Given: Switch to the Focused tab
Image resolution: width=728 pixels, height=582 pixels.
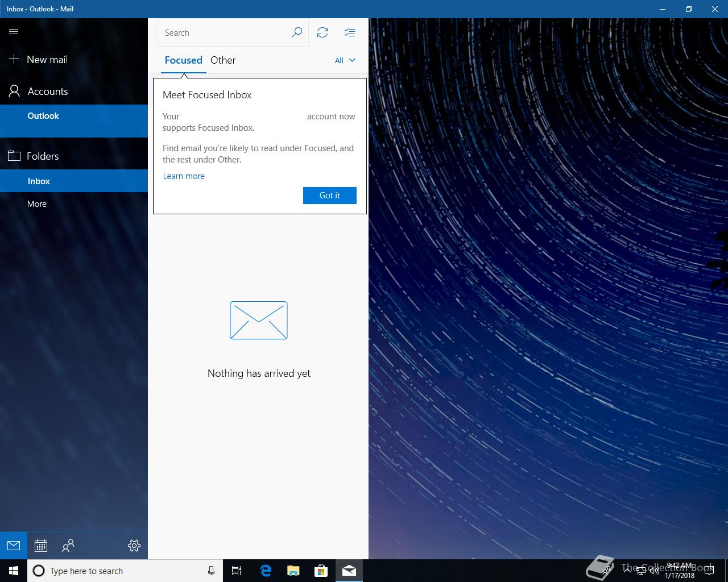Looking at the screenshot, I should click(183, 60).
